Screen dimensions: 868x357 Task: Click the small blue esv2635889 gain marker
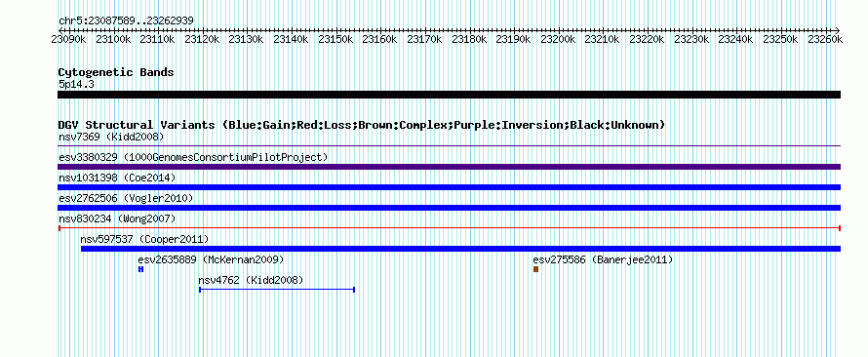pyautogui.click(x=141, y=269)
